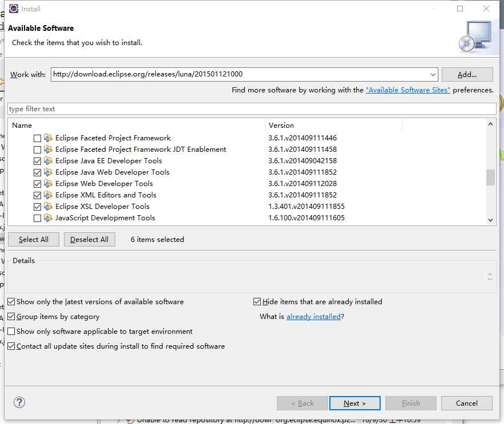The width and height of the screenshot is (504, 424).
Task: Click the Eclipse Web Developer Tools feature icon
Action: tap(48, 184)
